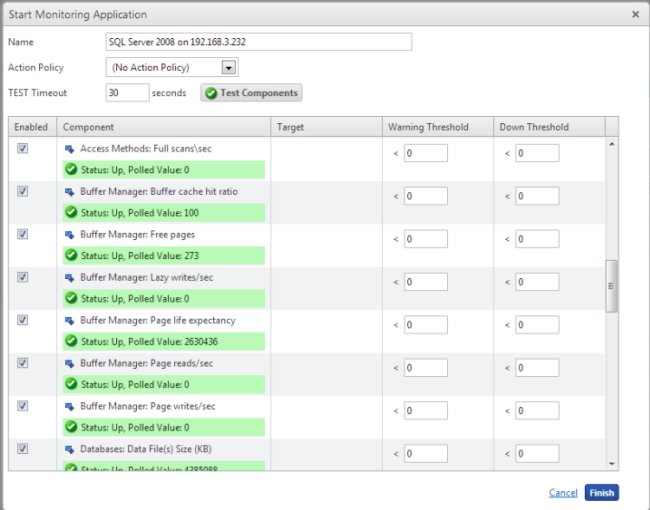Edit Warning Threshold for Page reads/sec

(426, 367)
